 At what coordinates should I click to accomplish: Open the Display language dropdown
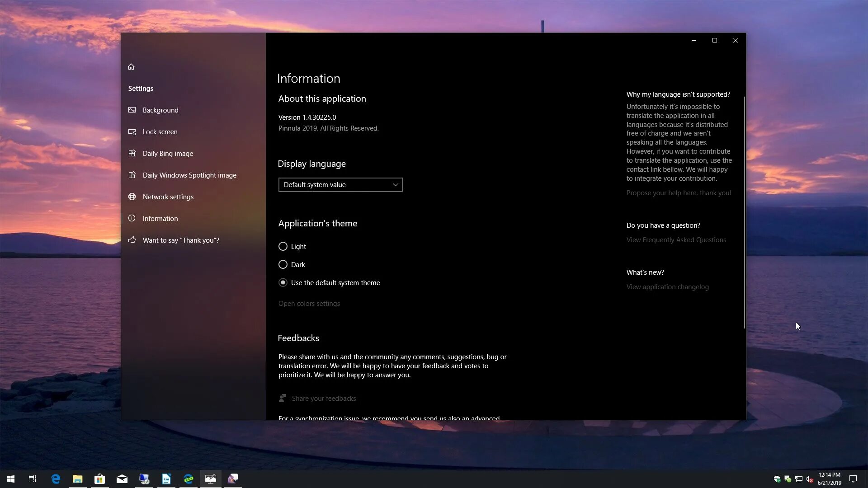tap(340, 185)
